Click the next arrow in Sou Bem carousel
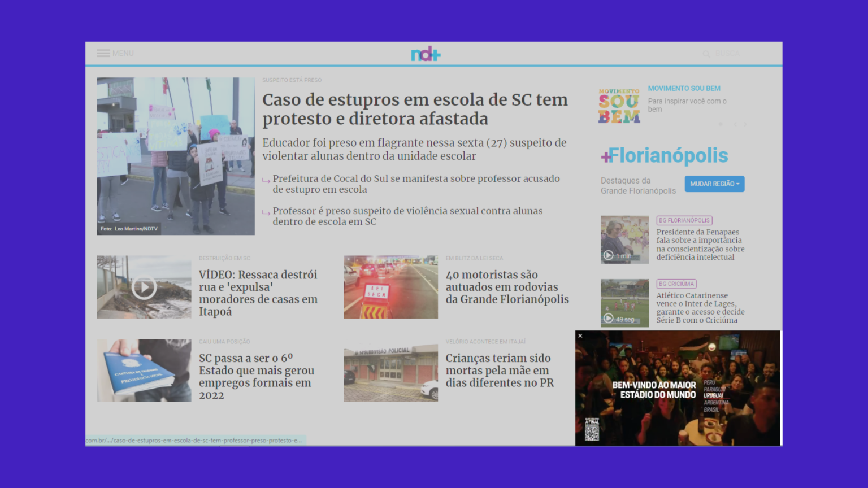 tap(745, 124)
